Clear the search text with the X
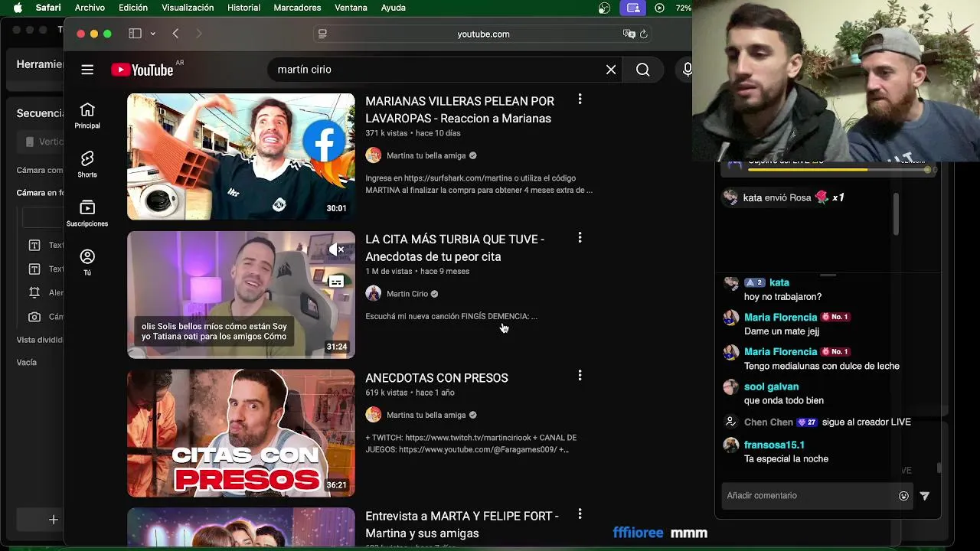 (x=611, y=70)
